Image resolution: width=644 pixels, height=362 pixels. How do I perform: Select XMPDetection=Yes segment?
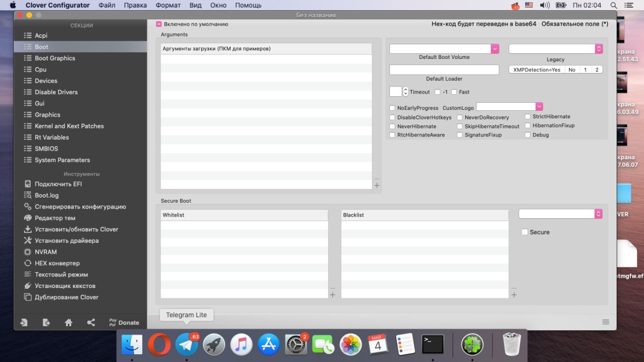[536, 70]
